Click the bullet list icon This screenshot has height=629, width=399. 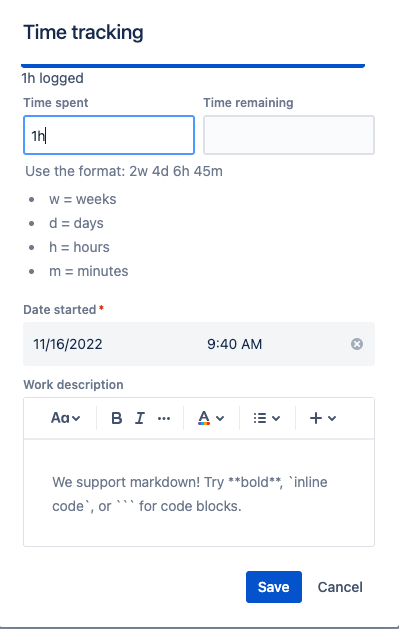pyautogui.click(x=260, y=418)
